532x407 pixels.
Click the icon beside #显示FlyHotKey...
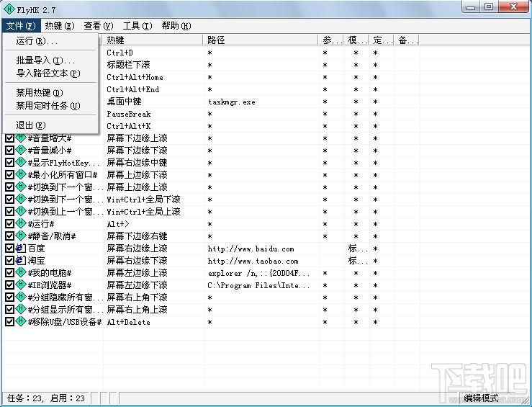point(21,162)
